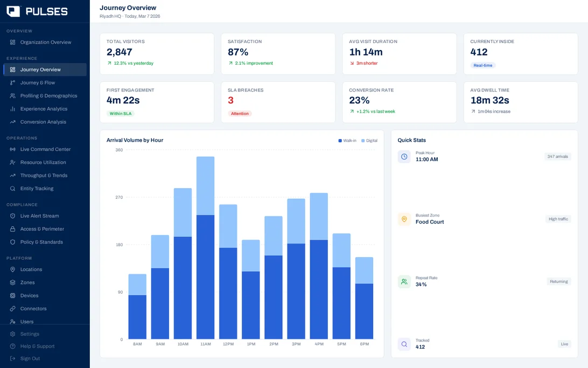Click the Live Command Center broadcast icon
The height and width of the screenshot is (368, 588).
[x=12, y=149]
